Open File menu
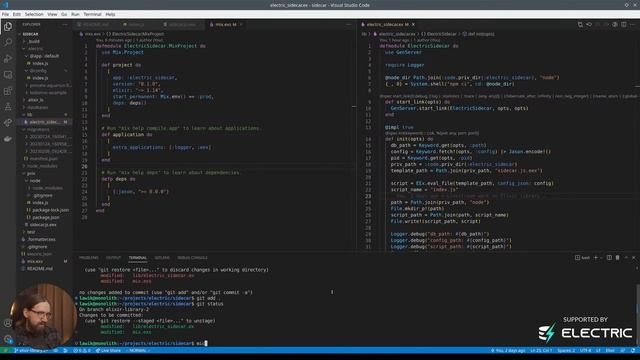640x360 pixels. click(x=5, y=14)
